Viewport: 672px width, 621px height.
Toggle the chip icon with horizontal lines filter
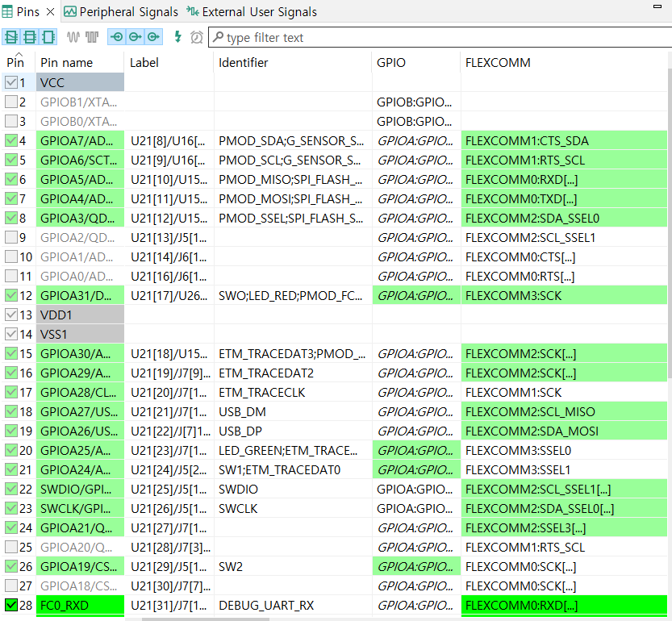[x=30, y=37]
